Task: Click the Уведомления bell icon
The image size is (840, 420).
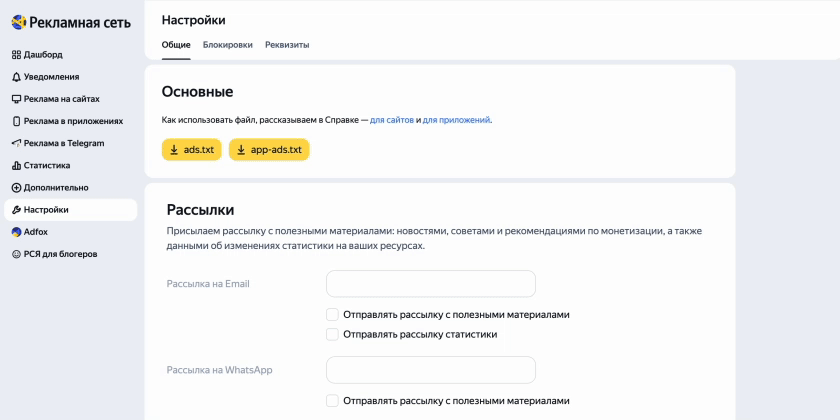Action: click(16, 77)
